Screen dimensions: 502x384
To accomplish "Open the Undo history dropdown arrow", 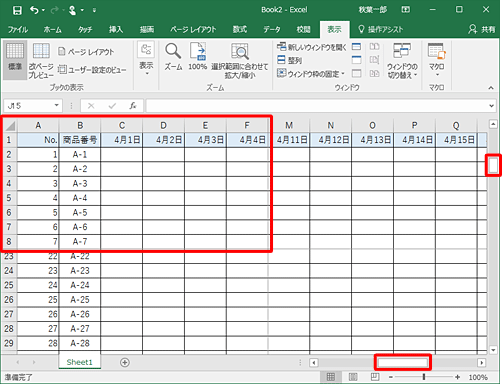I will point(43,11).
